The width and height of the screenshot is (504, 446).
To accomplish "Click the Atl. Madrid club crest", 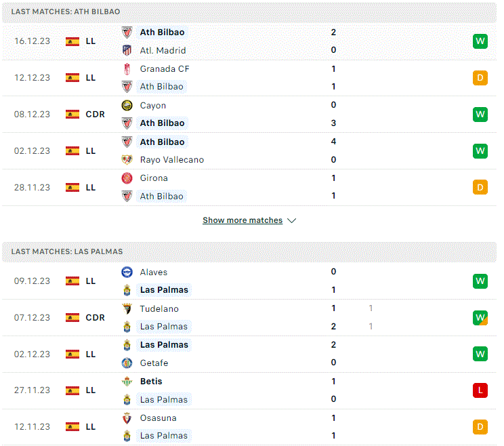I will pyautogui.click(x=127, y=50).
